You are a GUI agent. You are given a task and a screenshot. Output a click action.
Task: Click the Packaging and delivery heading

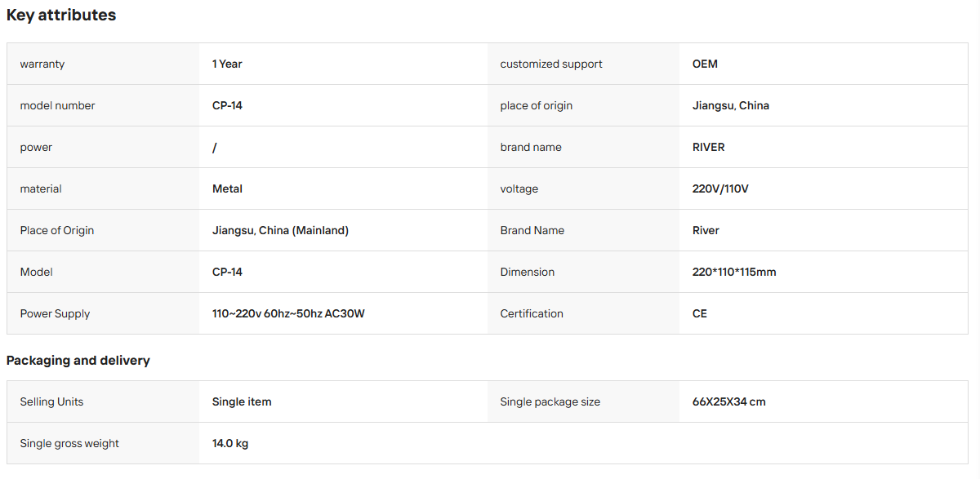coord(78,360)
